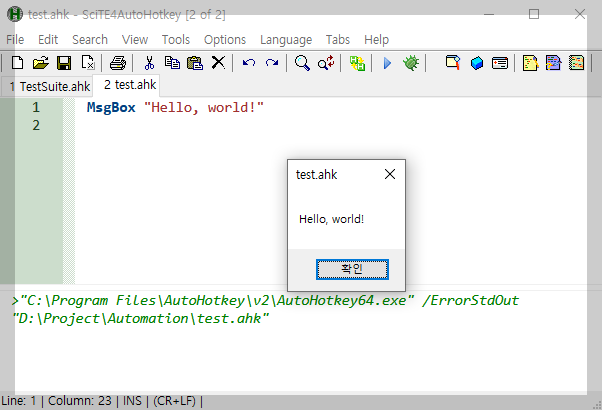Click the New file icon
Image resolution: width=602 pixels, height=410 pixels.
coord(17,63)
